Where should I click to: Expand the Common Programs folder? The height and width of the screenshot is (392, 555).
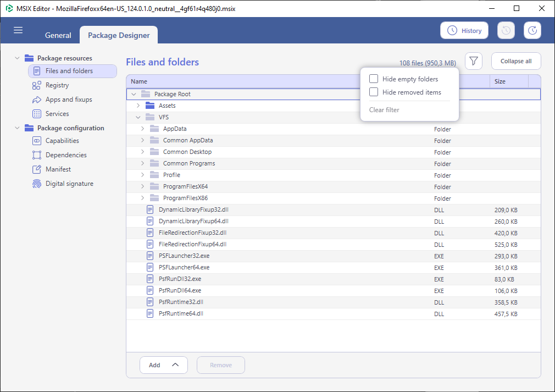[x=143, y=163]
